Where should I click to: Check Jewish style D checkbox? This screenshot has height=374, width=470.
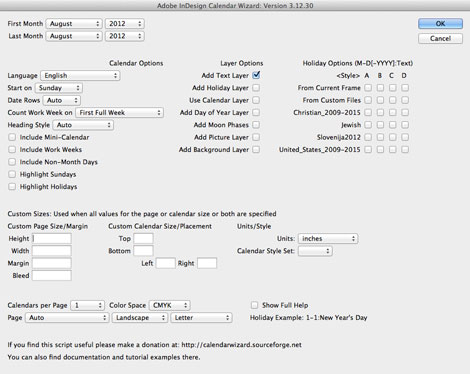[x=405, y=125]
